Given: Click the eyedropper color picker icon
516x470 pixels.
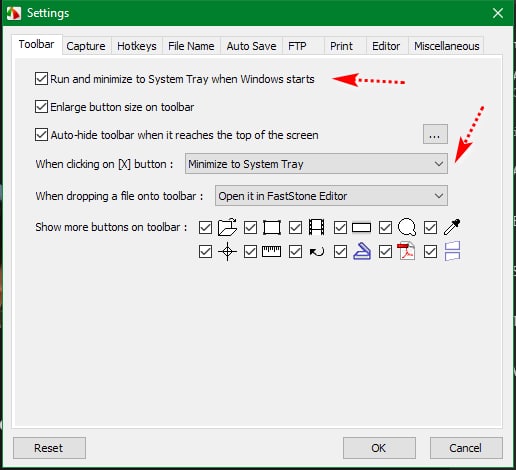Looking at the screenshot, I should (x=452, y=227).
